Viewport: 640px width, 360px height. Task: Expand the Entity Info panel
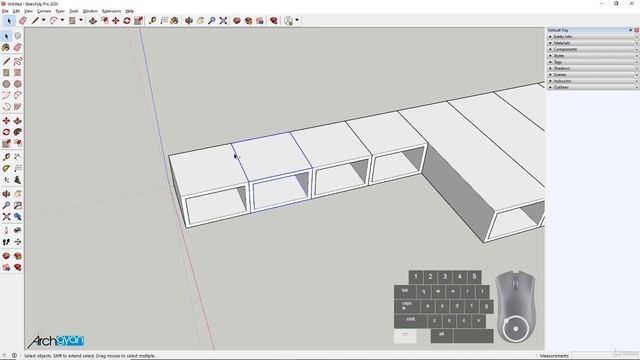tap(593, 37)
